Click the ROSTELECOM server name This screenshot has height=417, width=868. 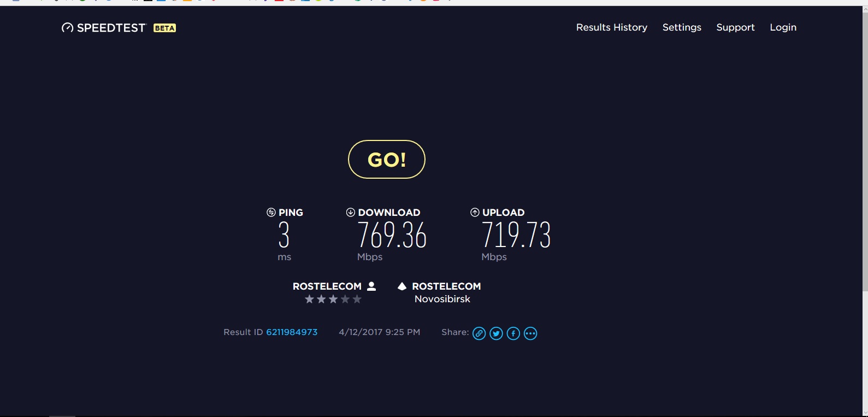click(x=446, y=286)
